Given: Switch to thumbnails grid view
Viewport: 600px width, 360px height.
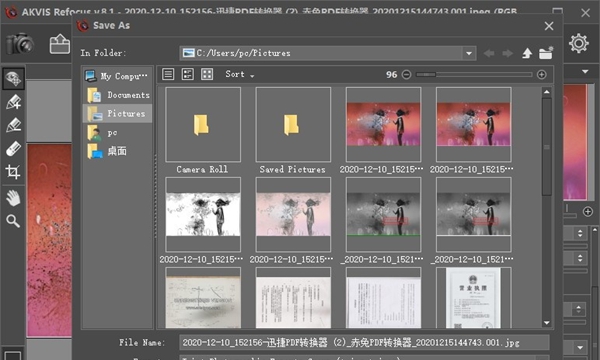Looking at the screenshot, I should point(207,74).
